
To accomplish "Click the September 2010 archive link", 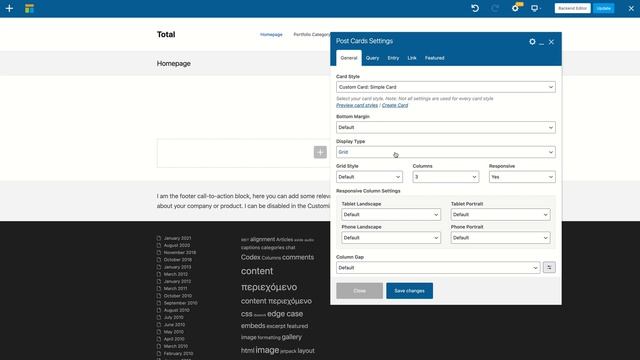I will click(x=180, y=303).
